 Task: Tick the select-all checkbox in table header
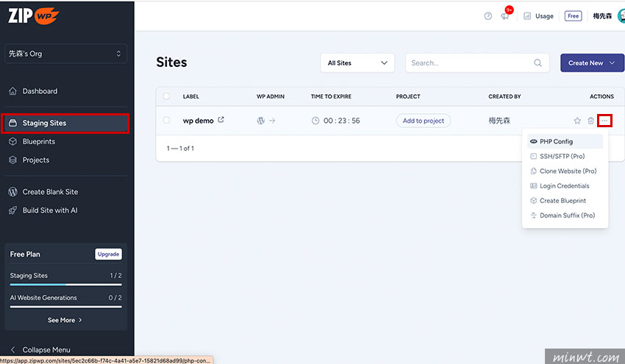(x=166, y=96)
